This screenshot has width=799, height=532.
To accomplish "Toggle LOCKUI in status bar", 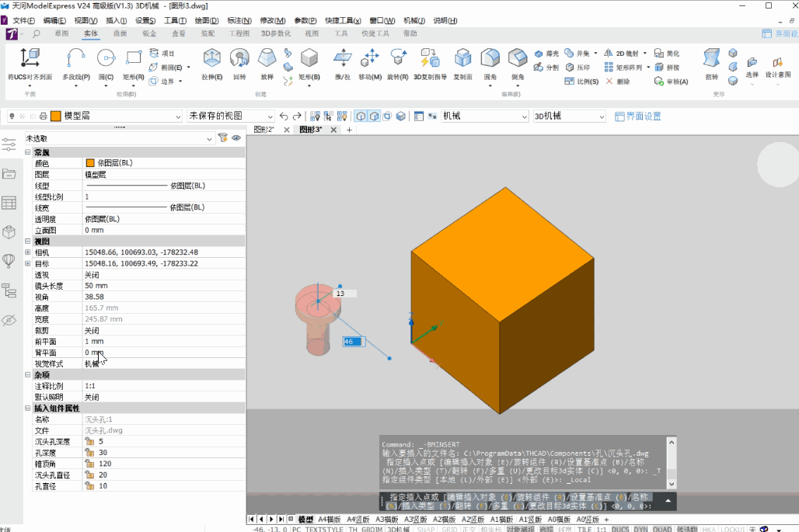I will [x=732, y=529].
